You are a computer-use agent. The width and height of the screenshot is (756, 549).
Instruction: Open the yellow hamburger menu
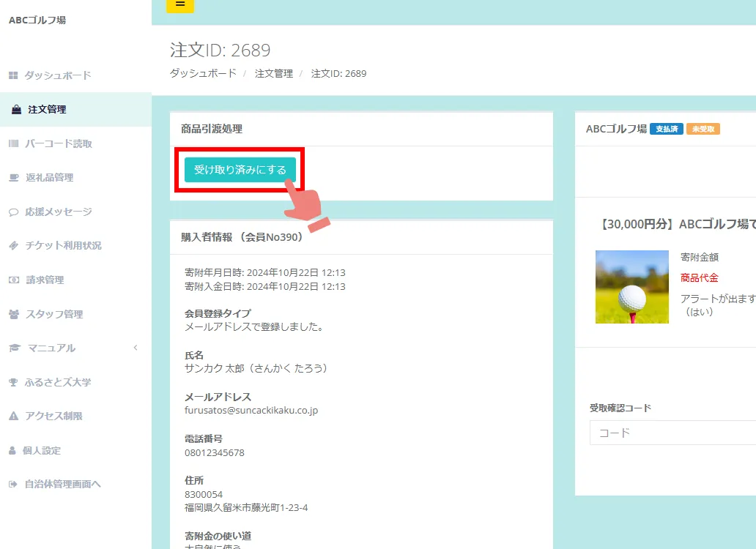pos(179,5)
